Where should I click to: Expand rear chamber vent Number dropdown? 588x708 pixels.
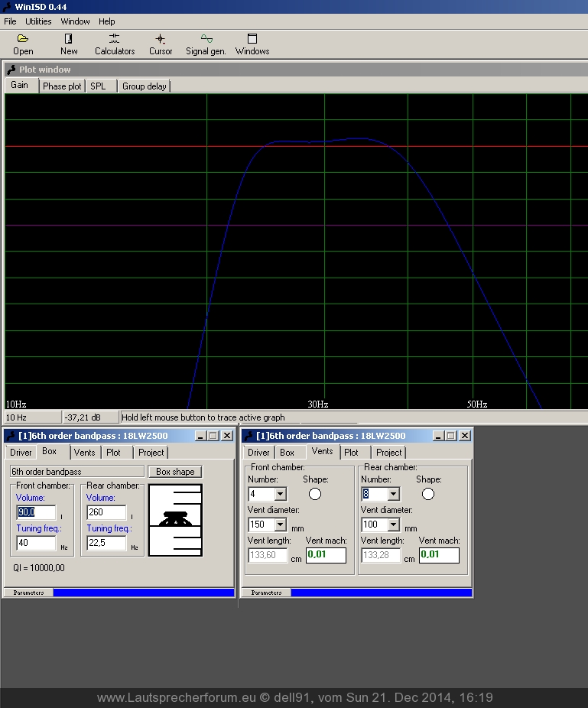393,495
